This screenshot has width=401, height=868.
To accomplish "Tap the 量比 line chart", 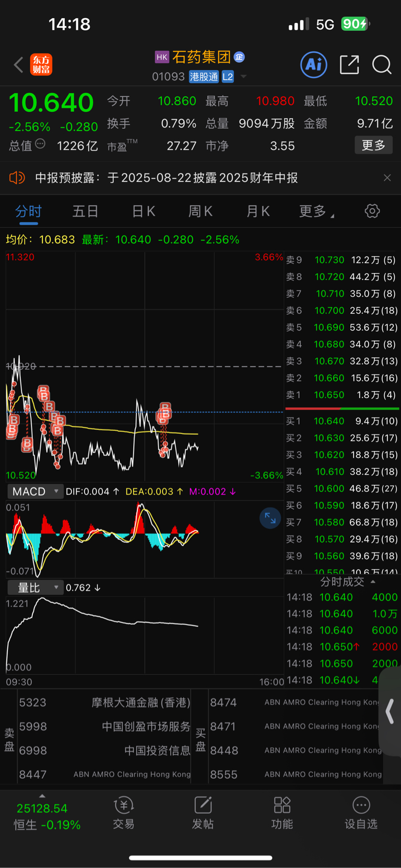I will pos(145,635).
